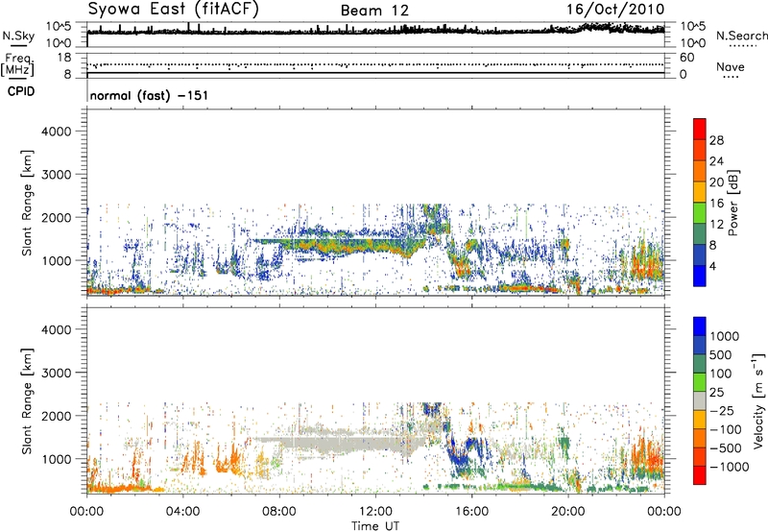Click the red -1000 velocity colorbar segment
The width and height of the screenshot is (768, 532).
pos(700,475)
